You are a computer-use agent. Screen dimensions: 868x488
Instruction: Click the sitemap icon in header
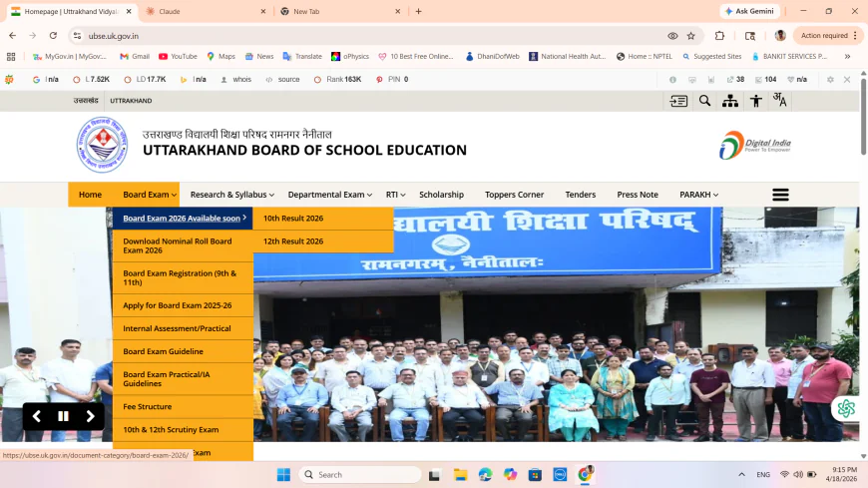click(730, 101)
